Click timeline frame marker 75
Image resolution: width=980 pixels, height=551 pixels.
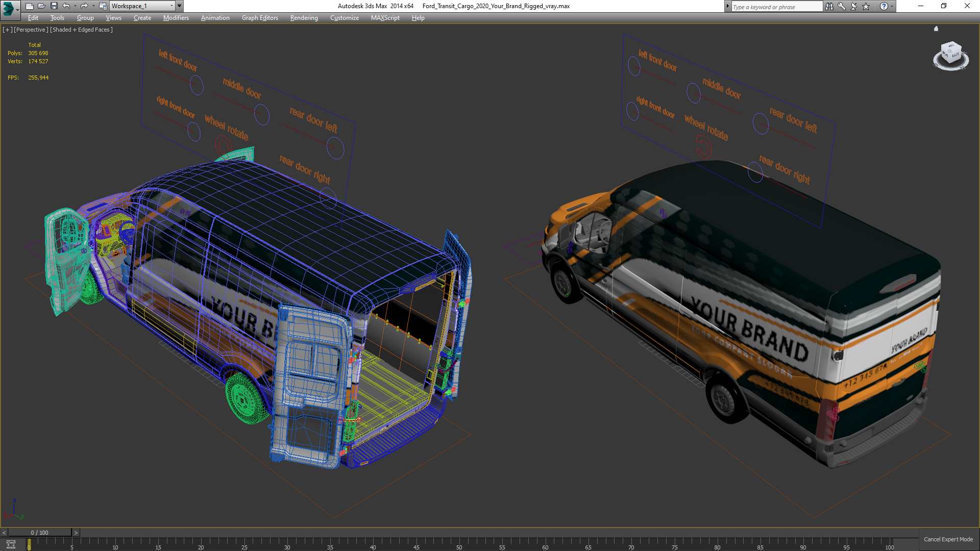[x=675, y=547]
